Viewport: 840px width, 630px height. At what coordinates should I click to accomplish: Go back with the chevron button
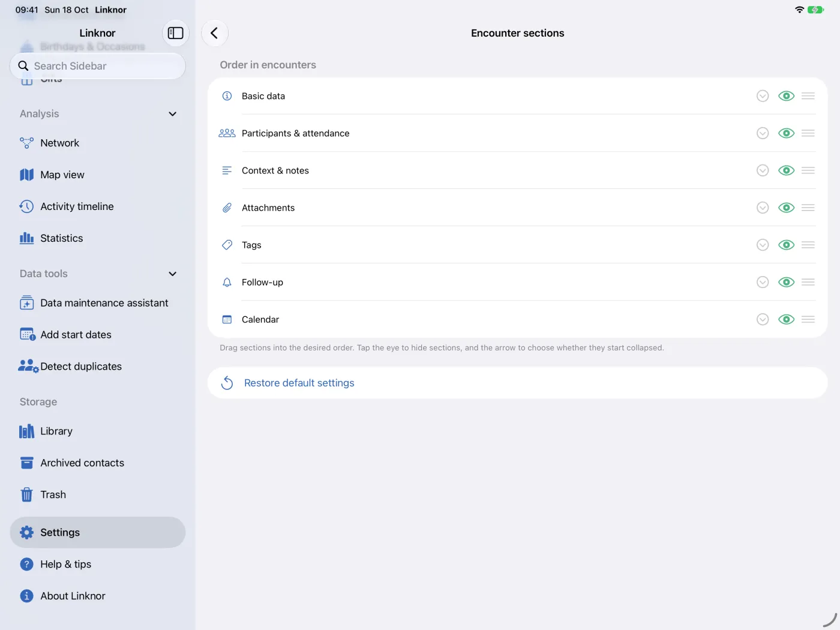point(215,33)
